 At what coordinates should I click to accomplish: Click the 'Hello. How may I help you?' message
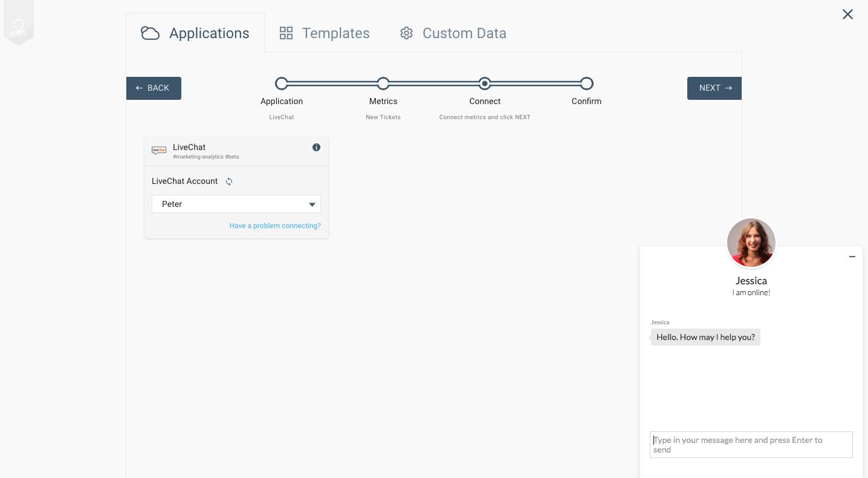click(x=705, y=337)
